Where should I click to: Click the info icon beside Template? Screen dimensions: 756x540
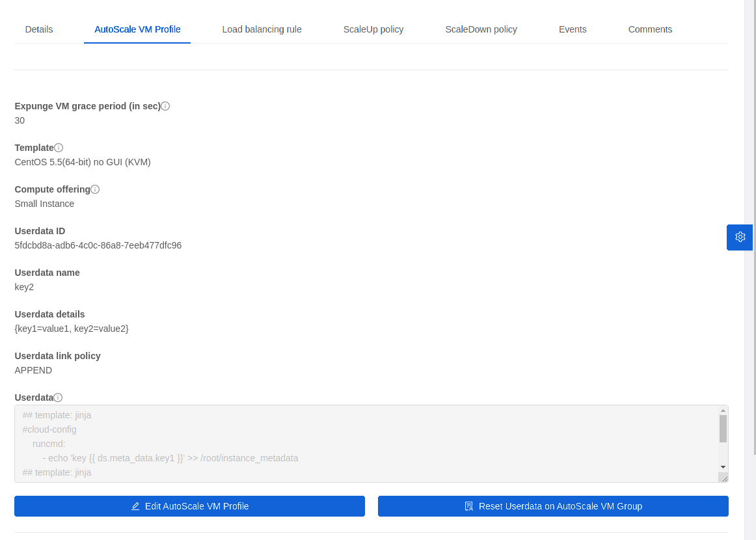click(x=59, y=147)
